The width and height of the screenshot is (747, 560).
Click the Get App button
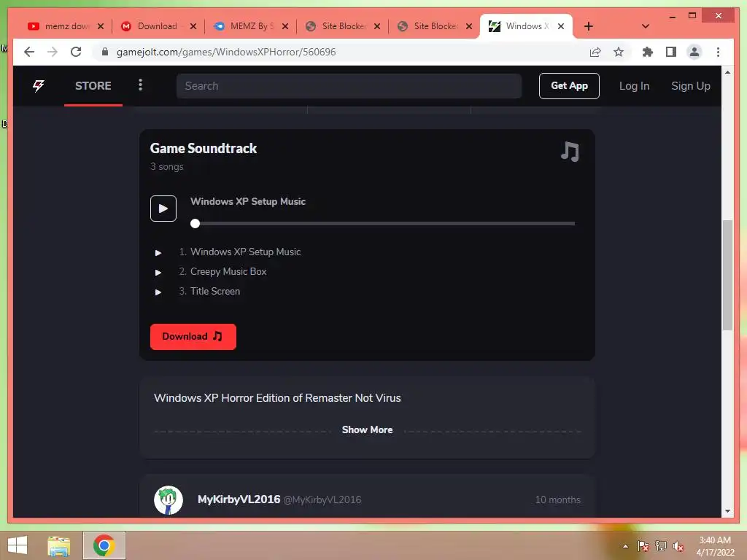(569, 86)
